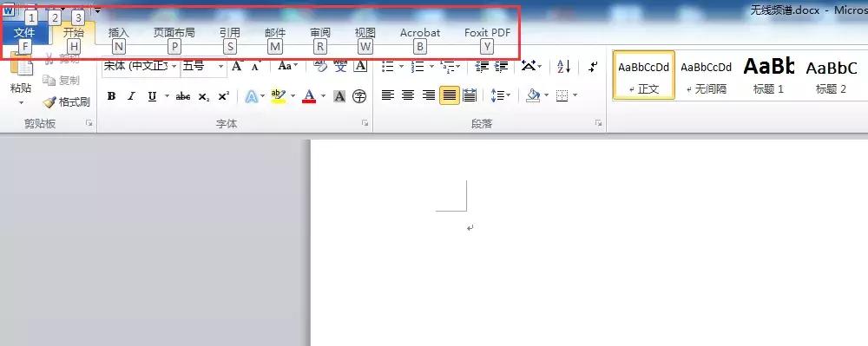Select the highlighted justify alignment button
This screenshot has width=868, height=346.
coord(450,95)
